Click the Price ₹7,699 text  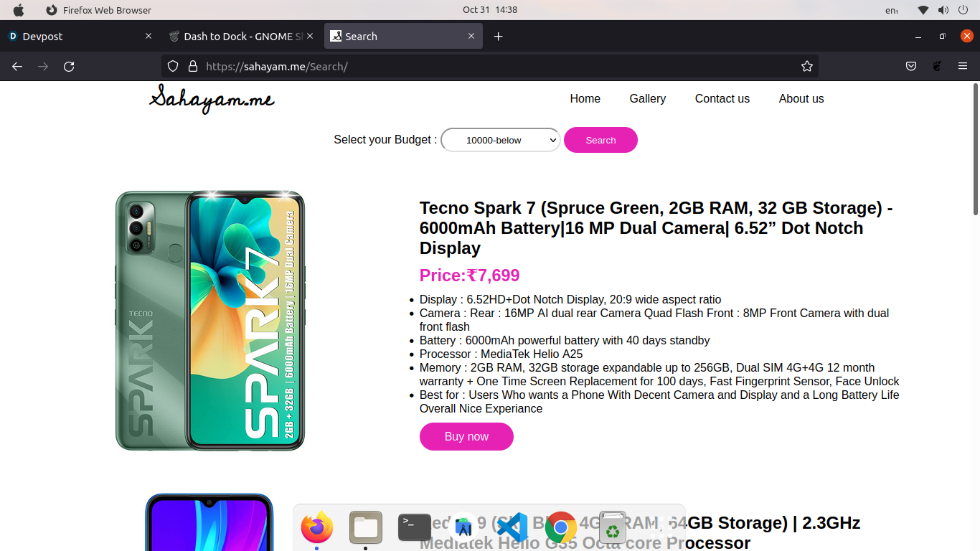coord(470,275)
